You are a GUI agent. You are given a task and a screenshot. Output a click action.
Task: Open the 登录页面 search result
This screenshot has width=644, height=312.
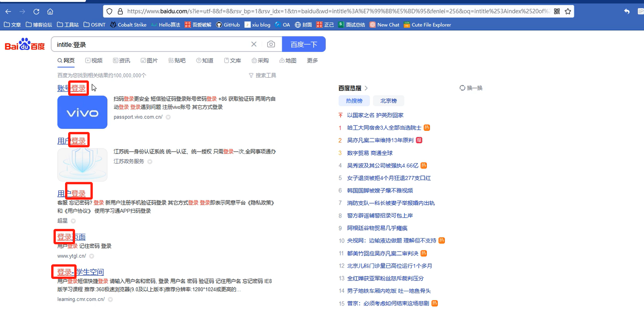(x=72, y=237)
